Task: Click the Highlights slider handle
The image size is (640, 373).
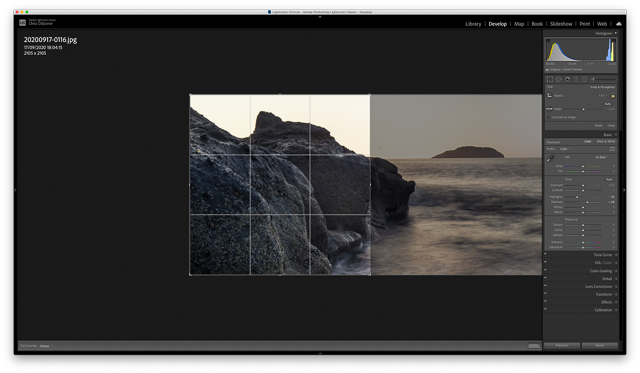Action: [577, 197]
